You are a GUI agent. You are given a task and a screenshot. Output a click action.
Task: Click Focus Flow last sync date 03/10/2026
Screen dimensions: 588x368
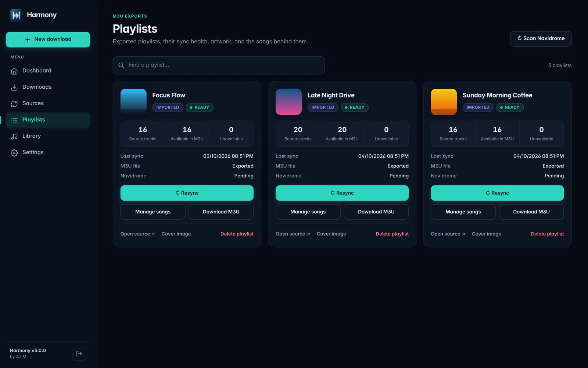[x=228, y=156]
